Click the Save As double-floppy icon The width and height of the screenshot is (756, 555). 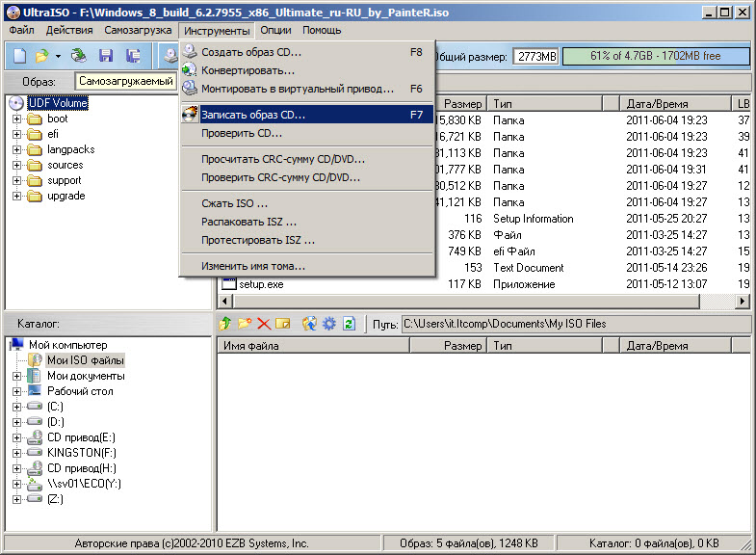pyautogui.click(x=133, y=56)
